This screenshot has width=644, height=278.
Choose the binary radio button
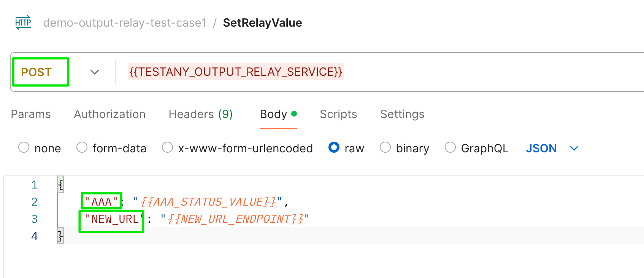coord(385,147)
